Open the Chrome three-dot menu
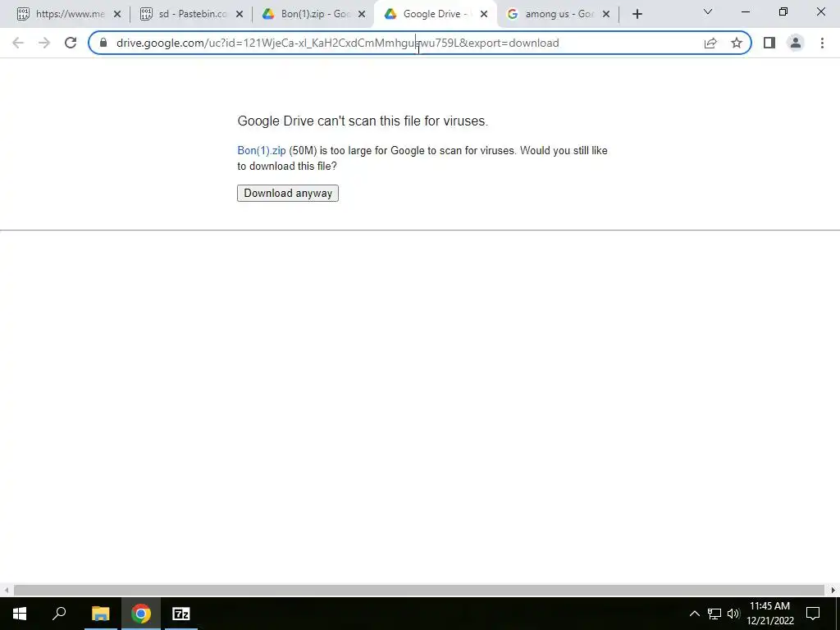 [822, 43]
